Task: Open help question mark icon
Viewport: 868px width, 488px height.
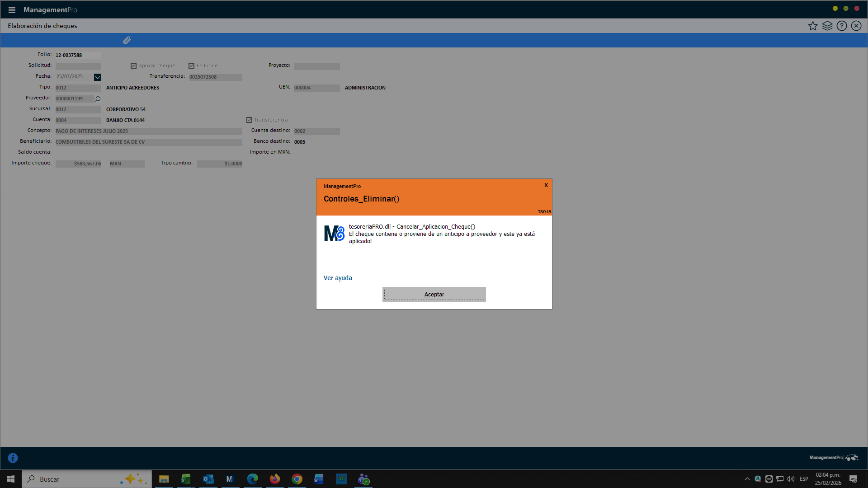Action: 842,26
